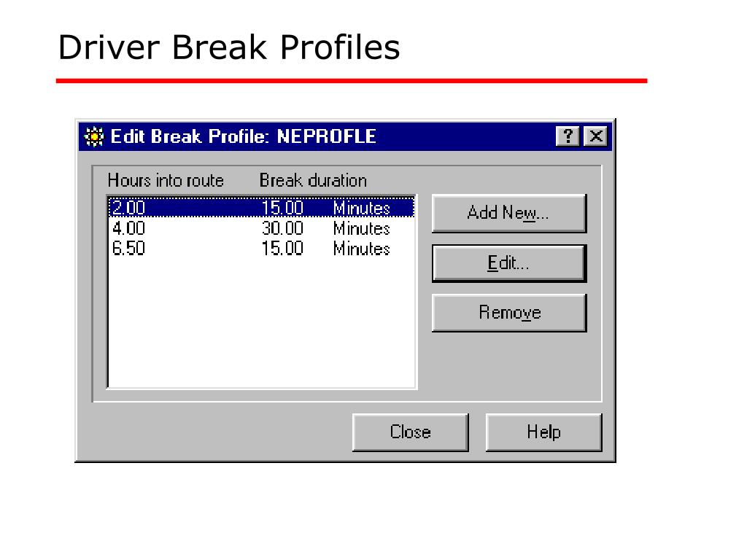Remove the selected break entry
This screenshot has height=560, width=747.
pyautogui.click(x=508, y=313)
